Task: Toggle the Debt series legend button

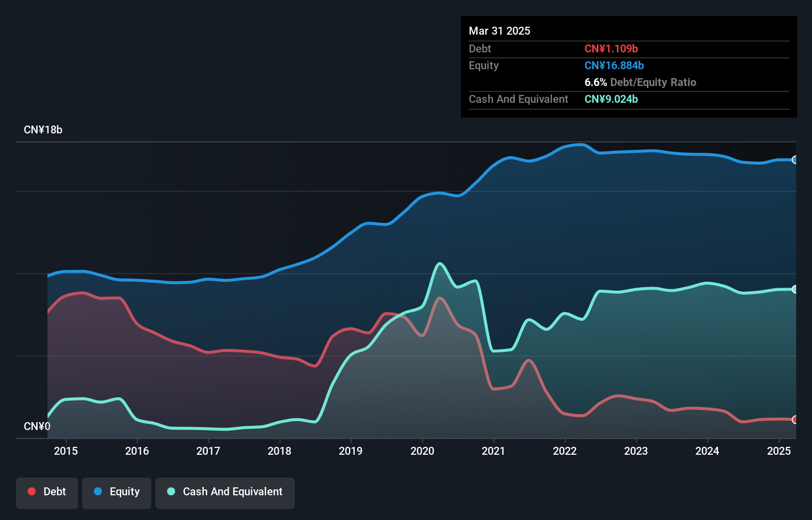Action: pos(47,493)
